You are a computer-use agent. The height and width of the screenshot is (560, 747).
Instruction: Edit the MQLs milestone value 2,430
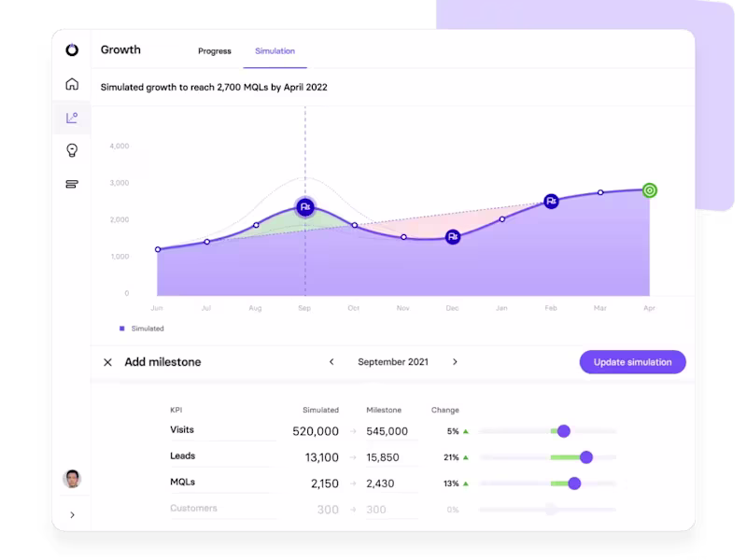pyautogui.click(x=380, y=483)
